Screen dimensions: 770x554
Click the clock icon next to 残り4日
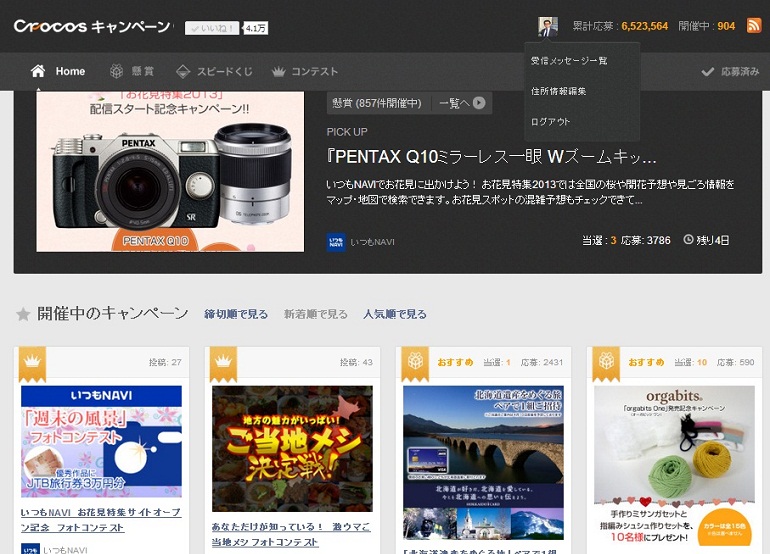(x=688, y=240)
